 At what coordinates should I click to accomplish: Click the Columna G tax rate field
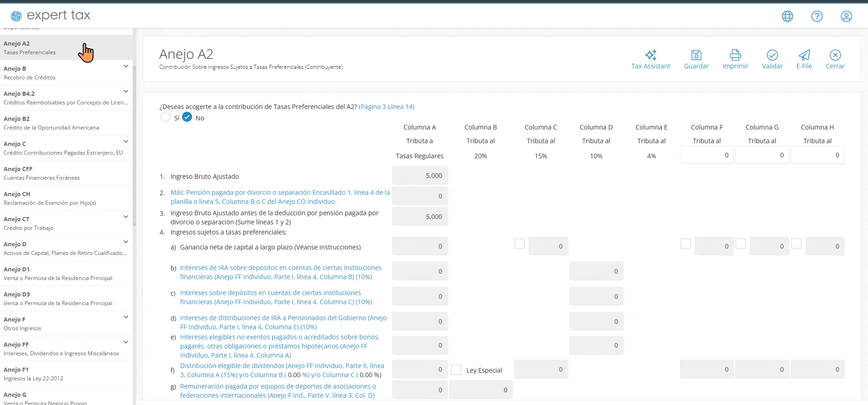click(762, 155)
